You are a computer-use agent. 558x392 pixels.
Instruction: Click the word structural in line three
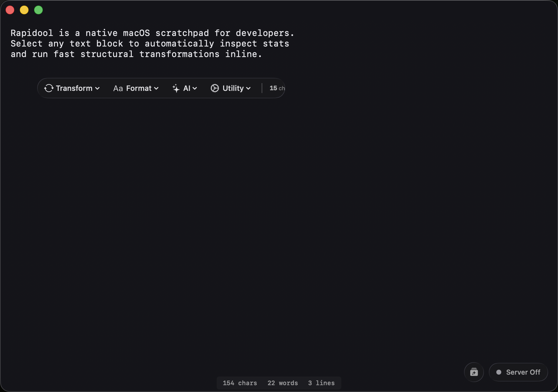coord(107,54)
